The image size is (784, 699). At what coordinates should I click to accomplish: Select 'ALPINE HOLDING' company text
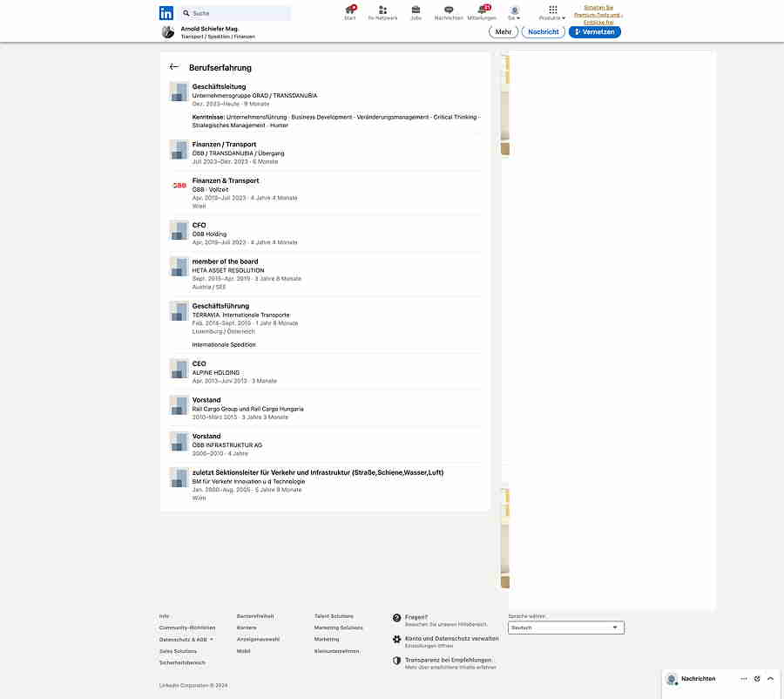pos(216,373)
